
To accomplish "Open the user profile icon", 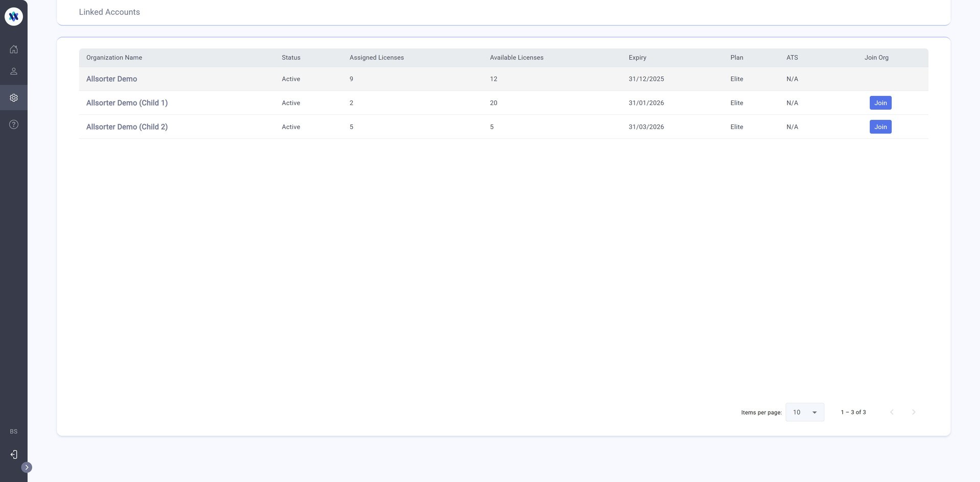I will click(14, 71).
